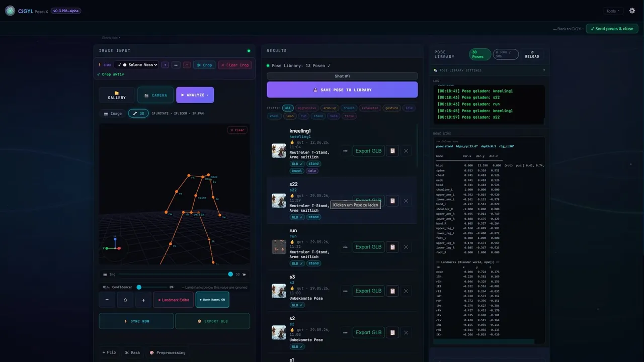
Task: Copy the s3 pose via clipboard icon
Action: 392,291
